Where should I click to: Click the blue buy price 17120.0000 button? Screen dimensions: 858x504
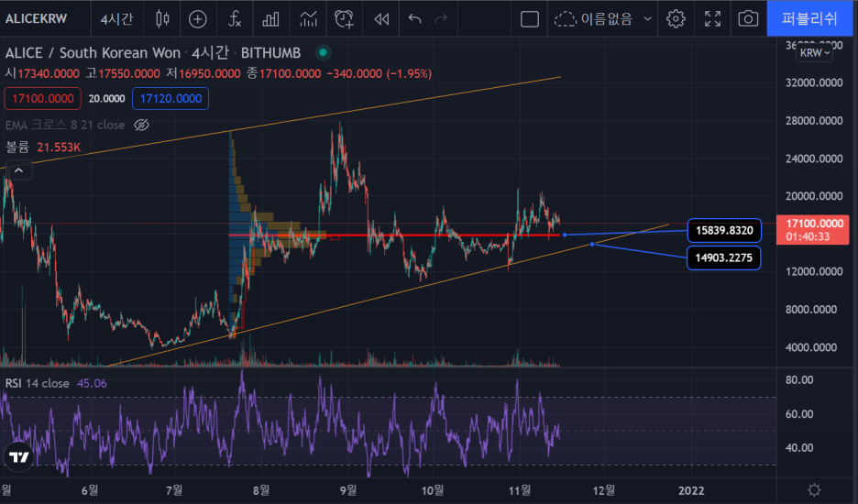(x=170, y=98)
